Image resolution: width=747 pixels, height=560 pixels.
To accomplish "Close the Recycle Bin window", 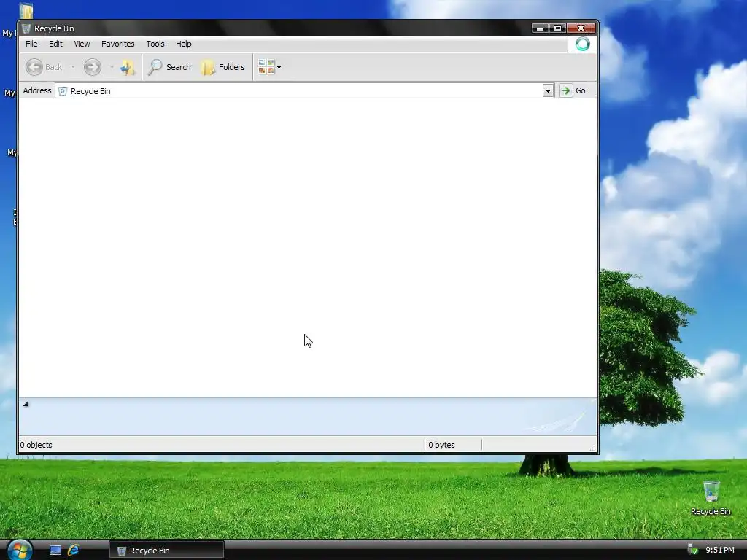I will [x=581, y=28].
